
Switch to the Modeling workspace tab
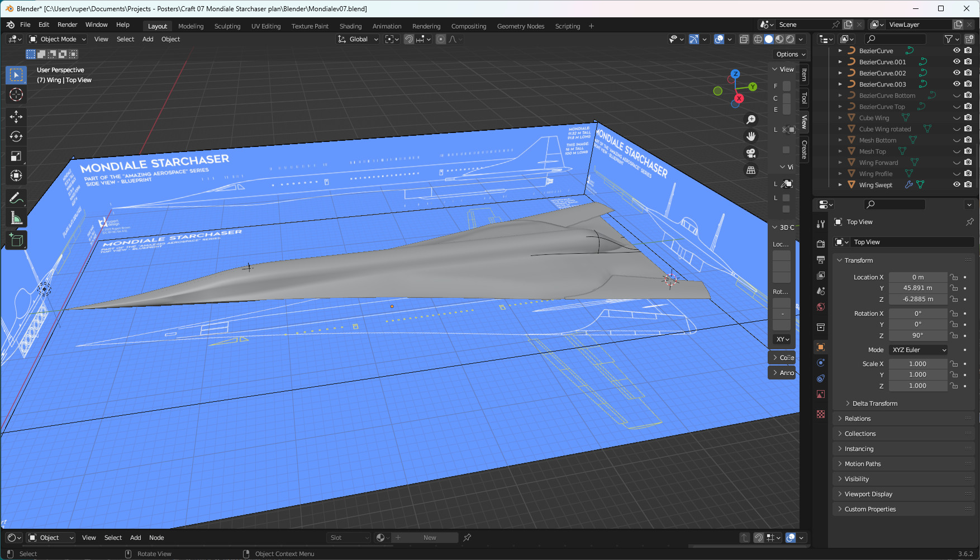click(x=191, y=26)
